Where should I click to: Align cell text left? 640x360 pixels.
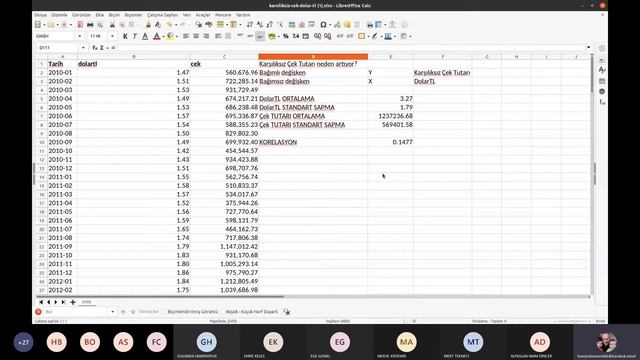point(186,36)
